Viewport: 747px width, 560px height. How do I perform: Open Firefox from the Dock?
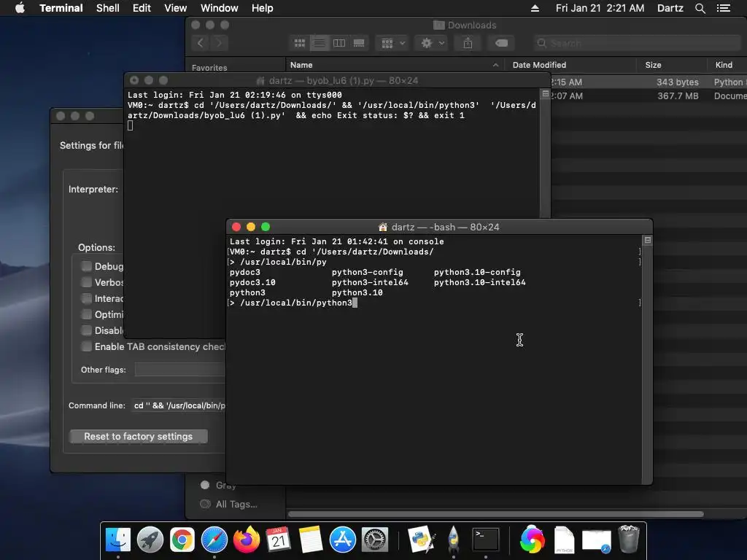[247, 540]
